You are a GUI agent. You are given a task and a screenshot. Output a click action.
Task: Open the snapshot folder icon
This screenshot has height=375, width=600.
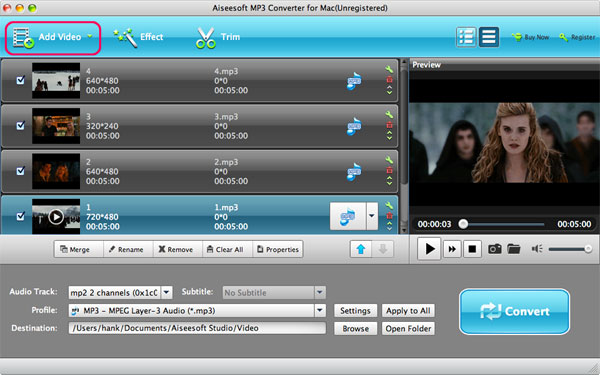514,249
